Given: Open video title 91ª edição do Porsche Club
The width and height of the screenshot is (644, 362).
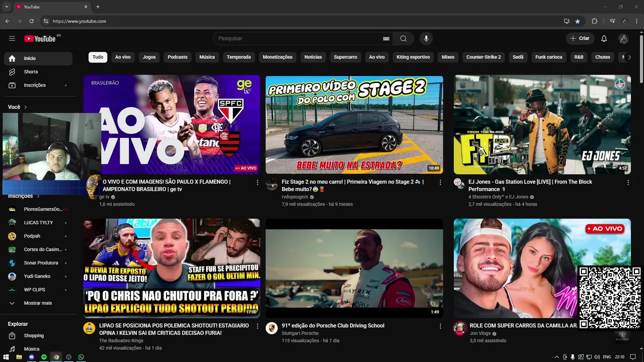Looking at the screenshot, I should pos(333,326).
